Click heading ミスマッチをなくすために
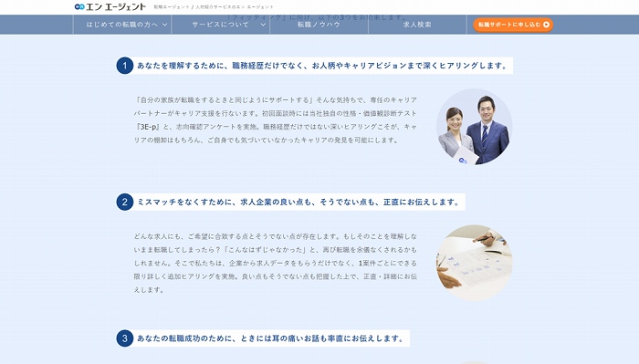Screen dimensions: 639x364 tap(299, 202)
